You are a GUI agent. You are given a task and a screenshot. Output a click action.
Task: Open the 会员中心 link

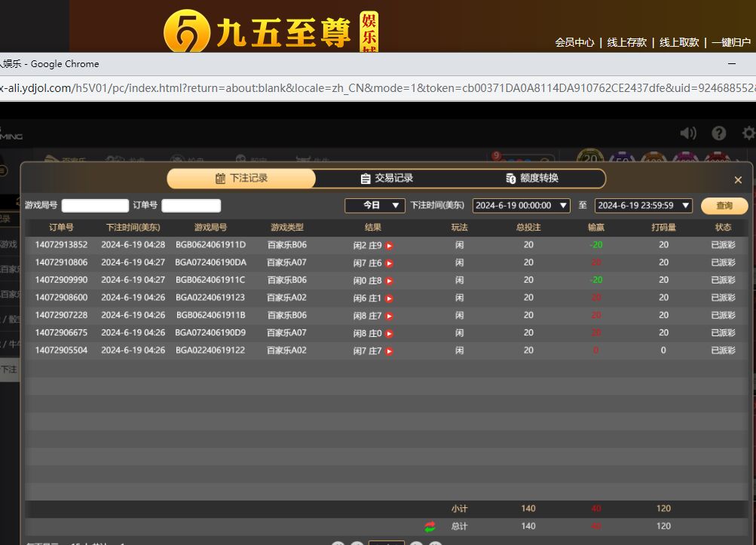coord(574,42)
